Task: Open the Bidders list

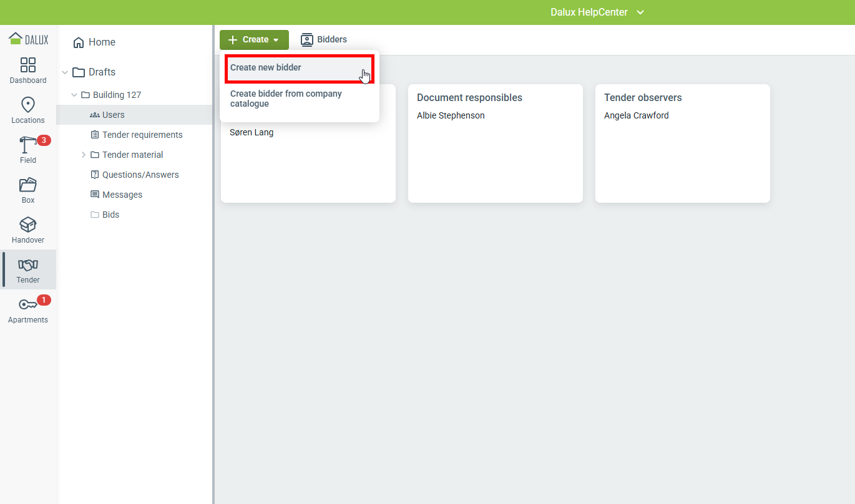Action: pyautogui.click(x=324, y=40)
